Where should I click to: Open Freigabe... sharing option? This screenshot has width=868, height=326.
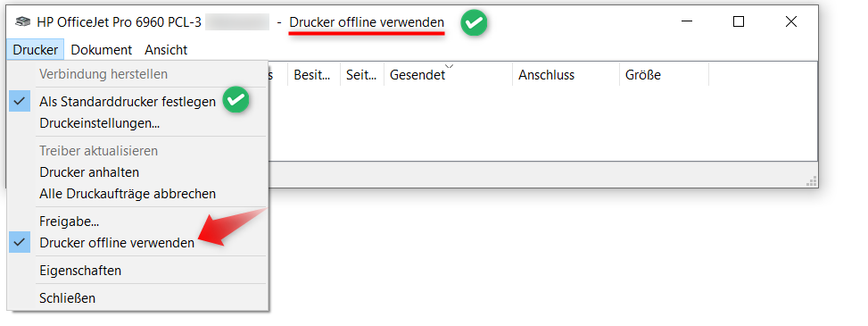point(137,222)
